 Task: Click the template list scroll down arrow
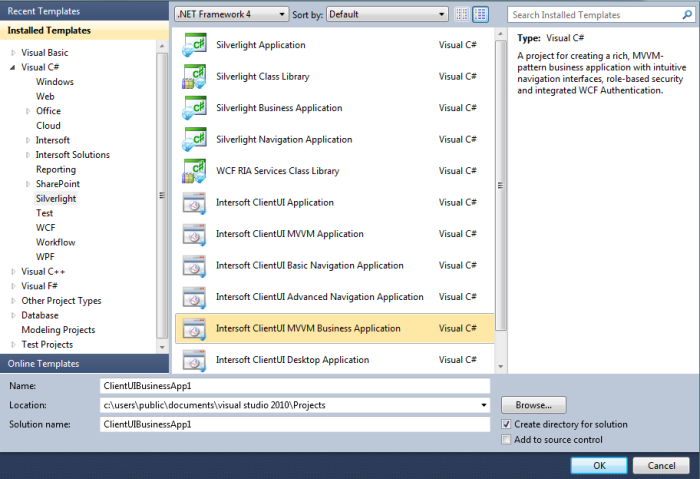501,367
